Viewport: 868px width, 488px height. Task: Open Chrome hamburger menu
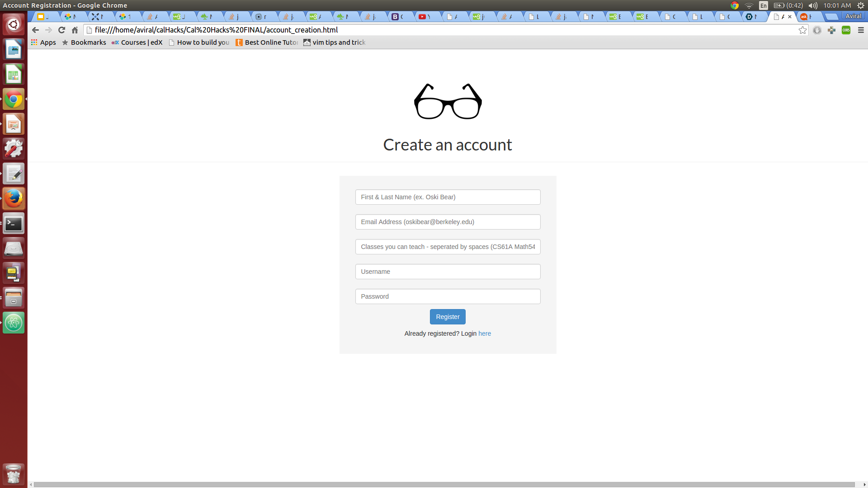click(861, 30)
